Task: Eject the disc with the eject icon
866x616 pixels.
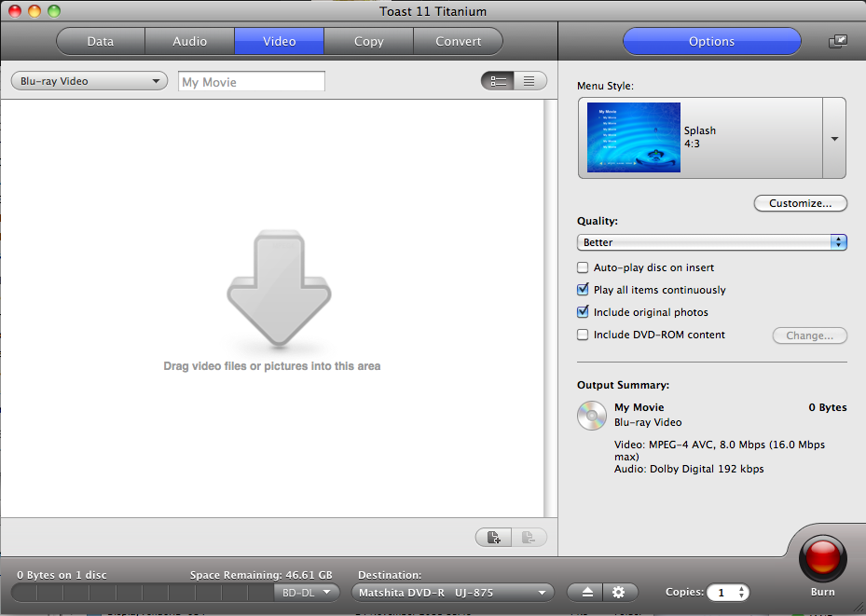Action: (x=586, y=593)
